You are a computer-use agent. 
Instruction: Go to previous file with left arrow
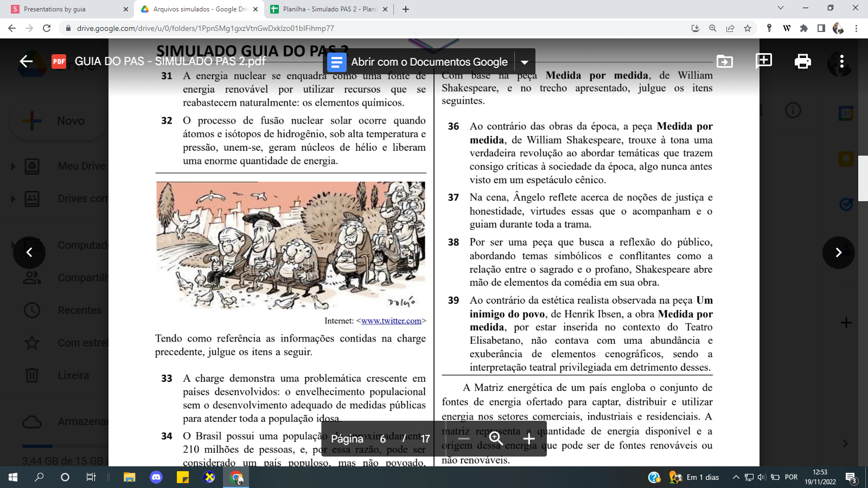tap(29, 252)
